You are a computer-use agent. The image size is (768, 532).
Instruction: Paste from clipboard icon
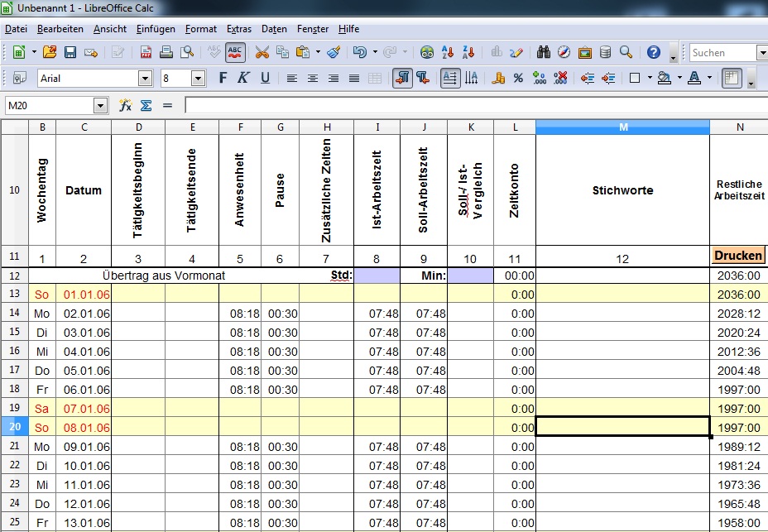click(x=303, y=52)
